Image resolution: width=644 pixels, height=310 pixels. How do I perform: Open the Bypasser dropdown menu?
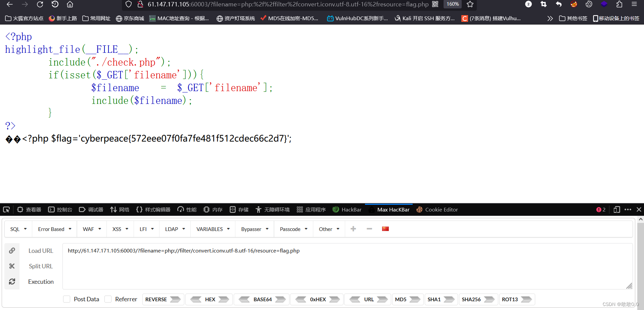click(x=254, y=229)
